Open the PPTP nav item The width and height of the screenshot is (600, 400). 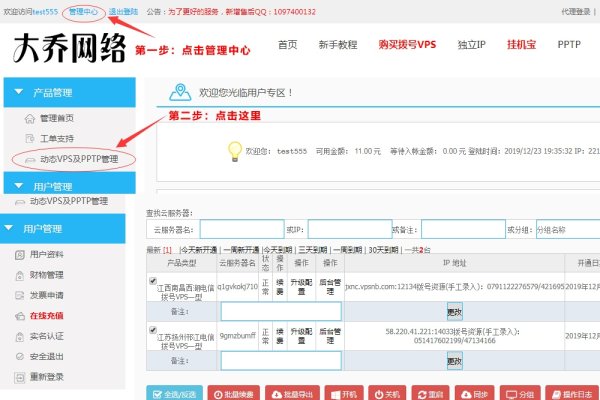pos(569,45)
